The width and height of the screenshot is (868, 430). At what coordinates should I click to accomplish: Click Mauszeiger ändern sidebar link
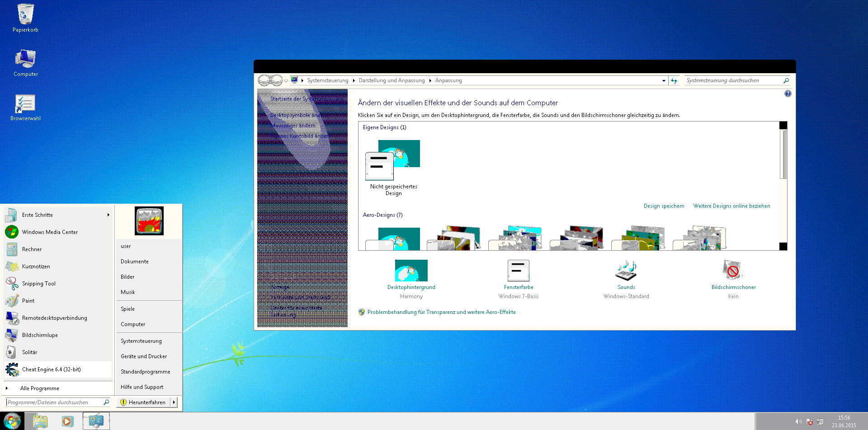point(294,126)
